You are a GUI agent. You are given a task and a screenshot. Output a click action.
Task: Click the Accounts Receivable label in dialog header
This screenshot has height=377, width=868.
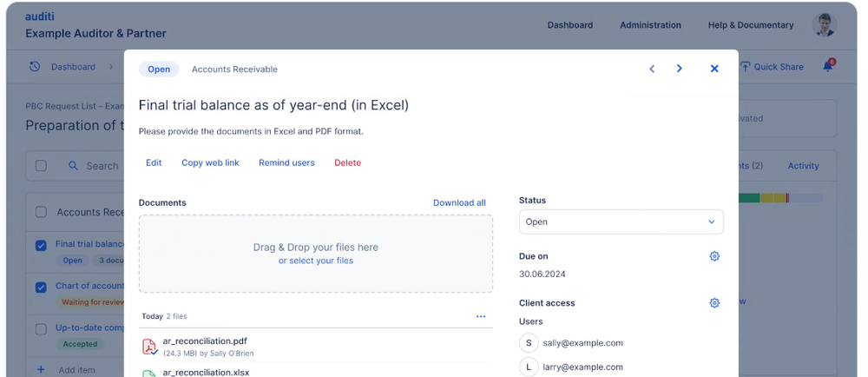pyautogui.click(x=234, y=69)
